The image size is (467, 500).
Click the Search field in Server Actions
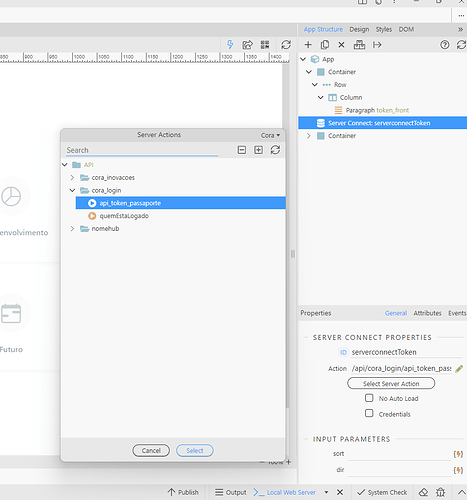pos(142,150)
